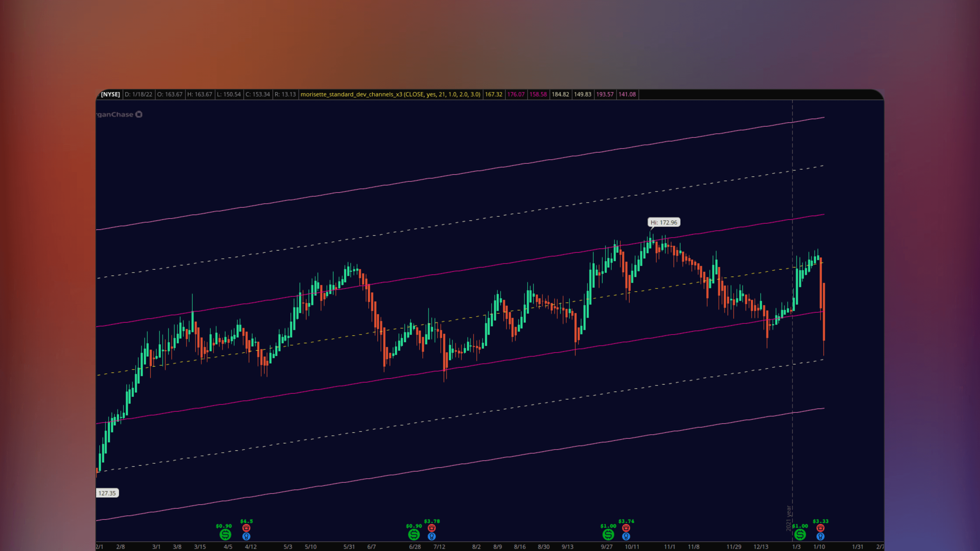Click the blue lightbulb icon near 7/12
This screenshot has height=551, width=980.
coord(432,537)
